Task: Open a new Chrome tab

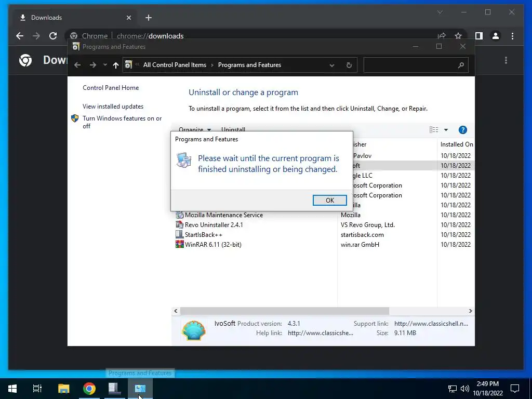Action: [148, 18]
